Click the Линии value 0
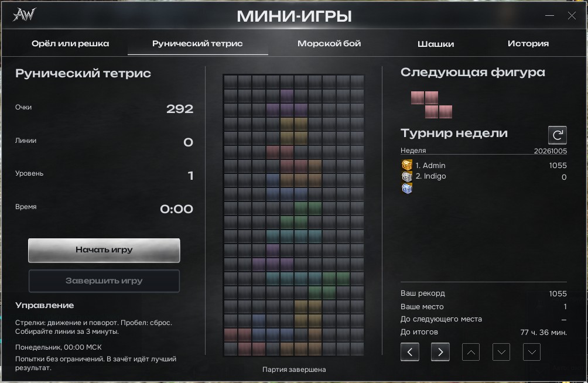 point(188,142)
